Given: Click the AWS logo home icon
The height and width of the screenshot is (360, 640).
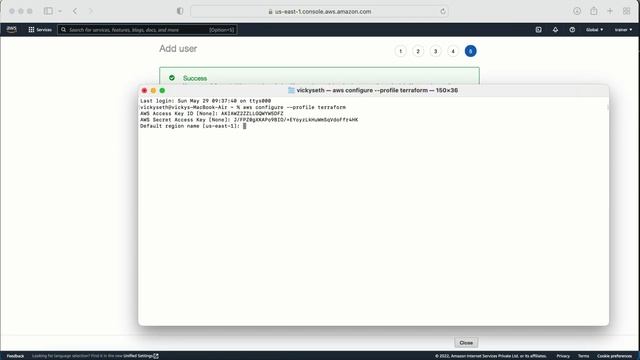Looking at the screenshot, I should [x=11, y=29].
